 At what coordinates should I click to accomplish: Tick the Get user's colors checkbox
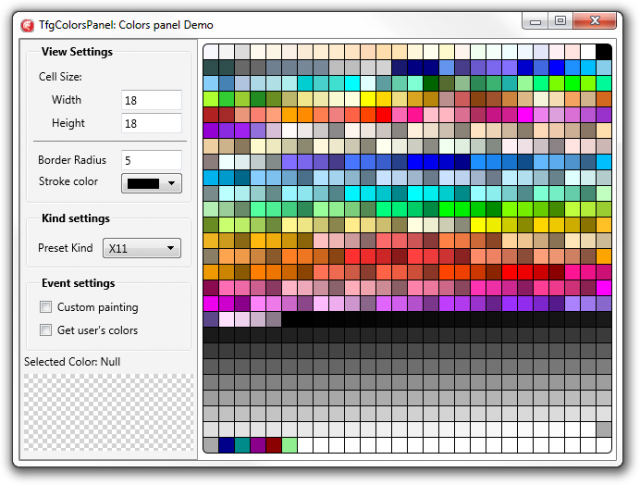click(46, 330)
